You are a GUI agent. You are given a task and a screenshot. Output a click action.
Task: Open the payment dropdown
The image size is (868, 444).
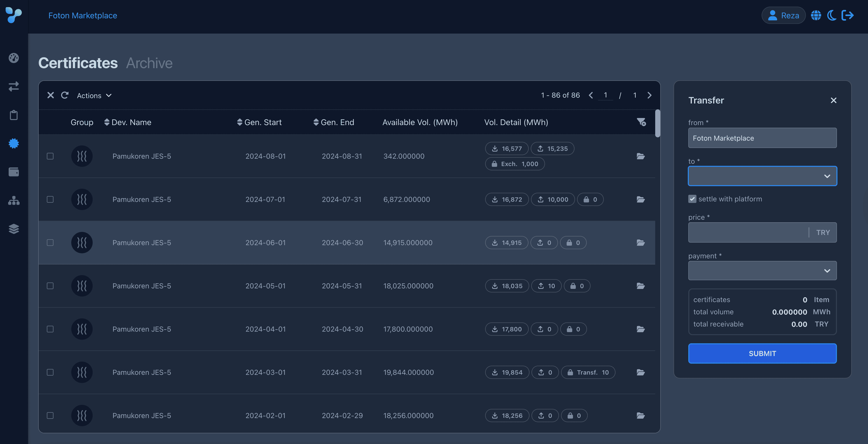click(762, 271)
